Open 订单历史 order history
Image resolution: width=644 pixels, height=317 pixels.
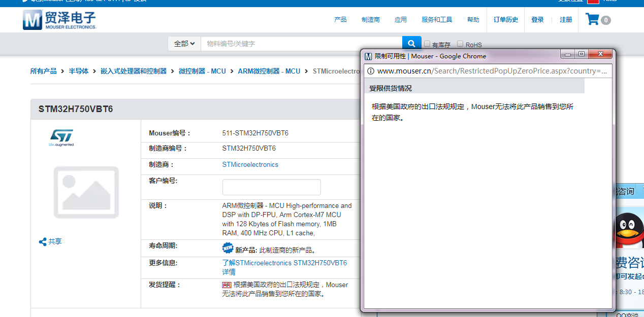(x=506, y=20)
